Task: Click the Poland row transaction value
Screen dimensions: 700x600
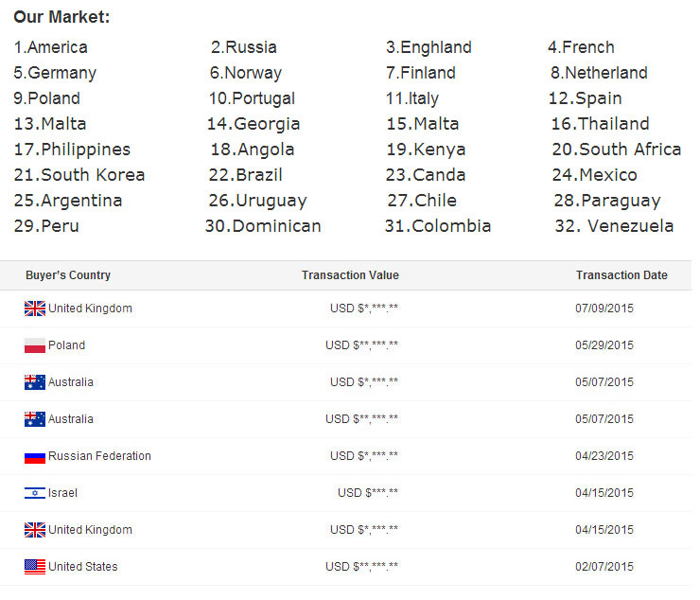Action: pos(361,345)
